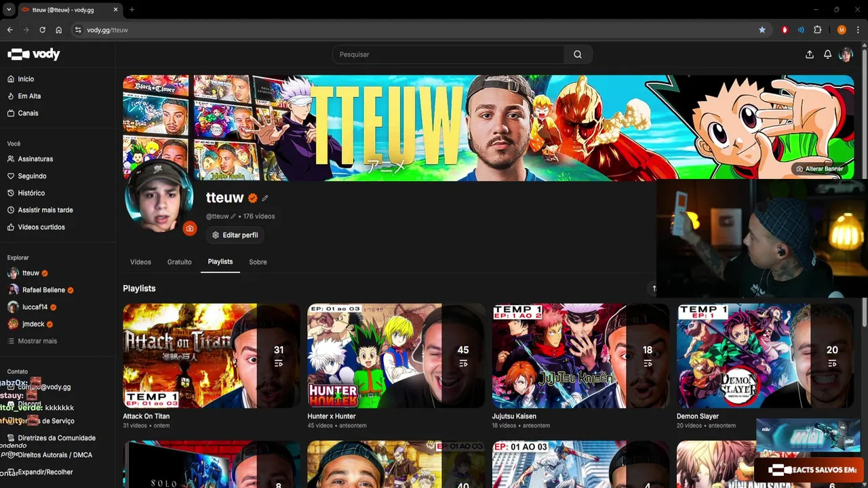868x488 pixels.
Task: Open red hand blocker extension
Action: pos(785,30)
